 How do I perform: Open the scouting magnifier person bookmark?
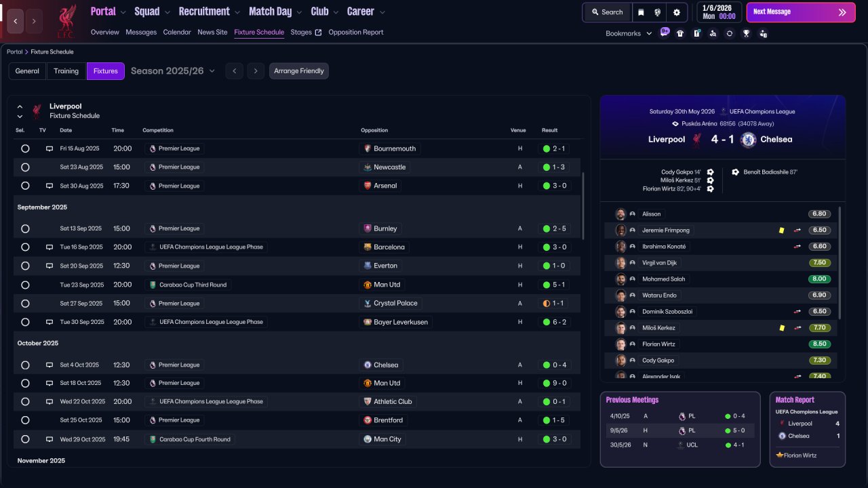click(713, 33)
